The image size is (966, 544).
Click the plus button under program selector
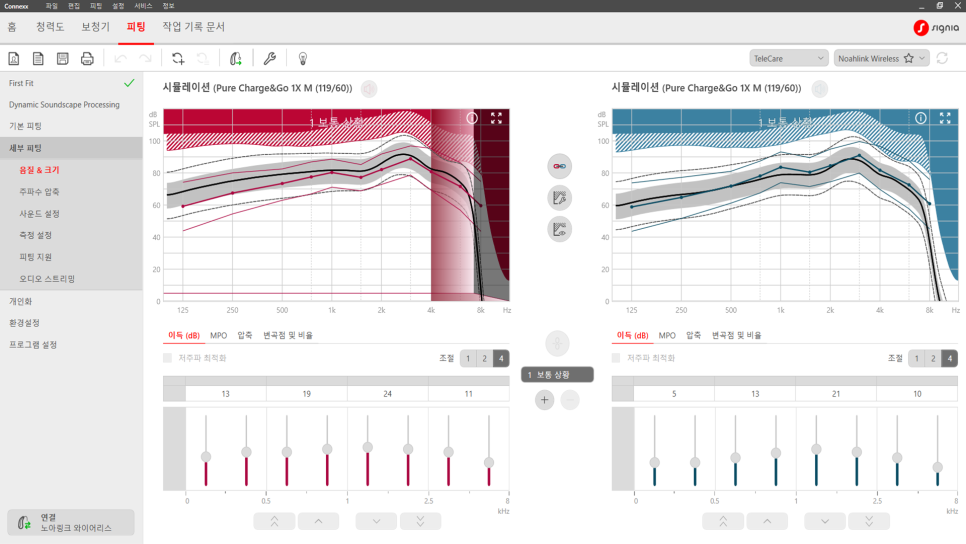544,400
